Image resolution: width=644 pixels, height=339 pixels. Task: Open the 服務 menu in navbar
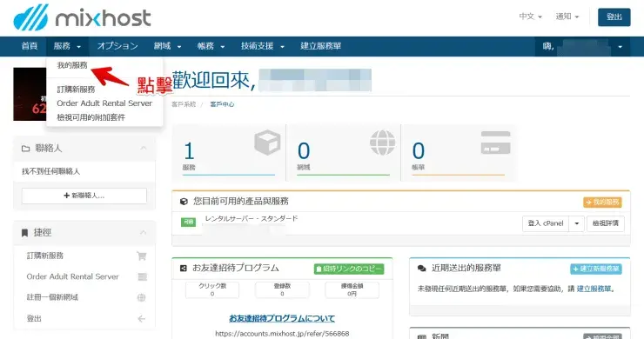click(67, 46)
